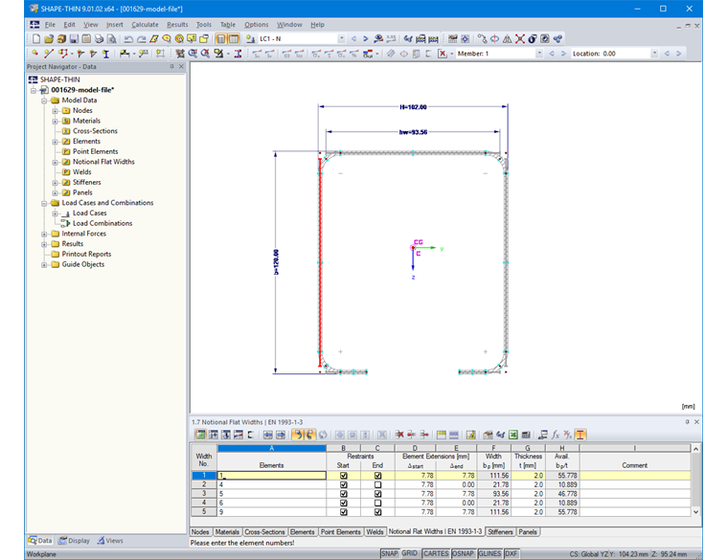Click first green table toolbar icon

coord(200,435)
